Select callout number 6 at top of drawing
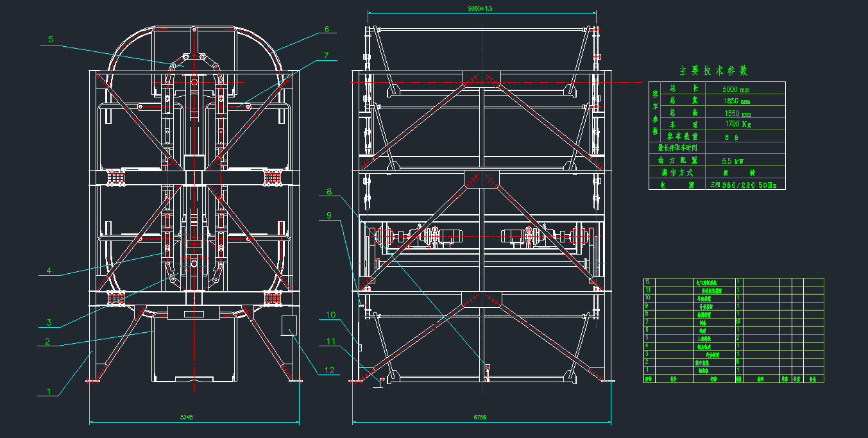This screenshot has height=438, width=868. coord(327,29)
